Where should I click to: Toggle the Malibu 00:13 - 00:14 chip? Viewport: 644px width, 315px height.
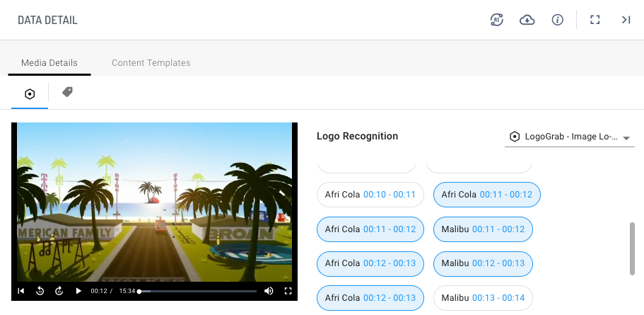click(x=483, y=298)
